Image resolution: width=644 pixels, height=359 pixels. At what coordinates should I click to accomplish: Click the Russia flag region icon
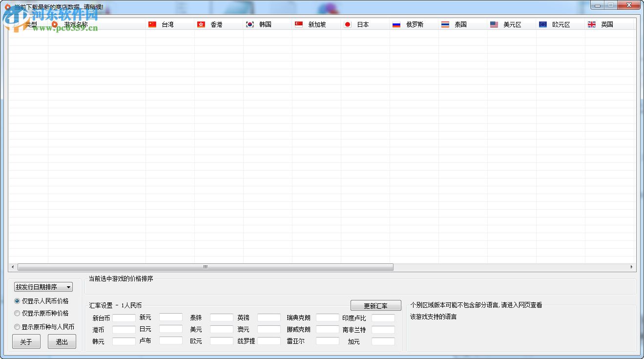(x=396, y=24)
